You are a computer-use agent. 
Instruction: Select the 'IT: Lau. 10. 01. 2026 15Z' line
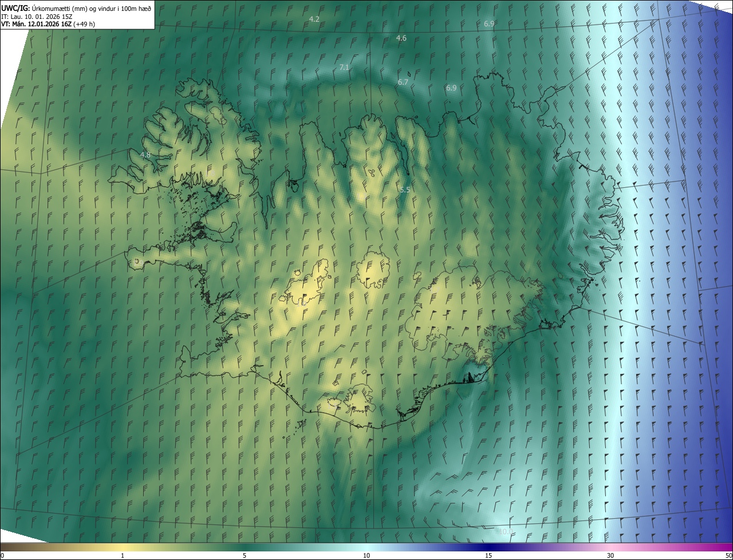pos(37,16)
